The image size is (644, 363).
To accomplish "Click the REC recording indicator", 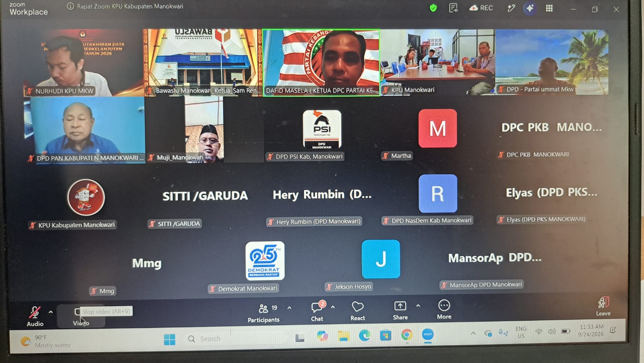I will (x=481, y=8).
